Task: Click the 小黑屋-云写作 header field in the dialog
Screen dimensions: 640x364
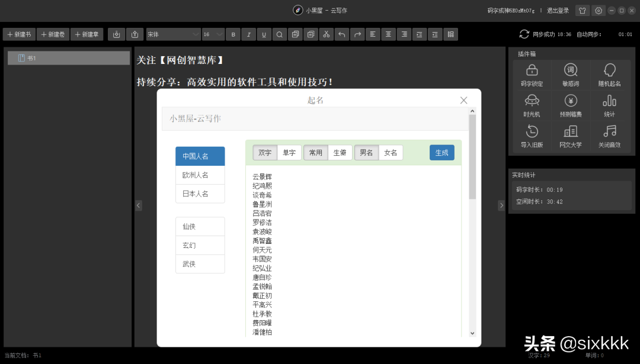Action: click(x=315, y=118)
